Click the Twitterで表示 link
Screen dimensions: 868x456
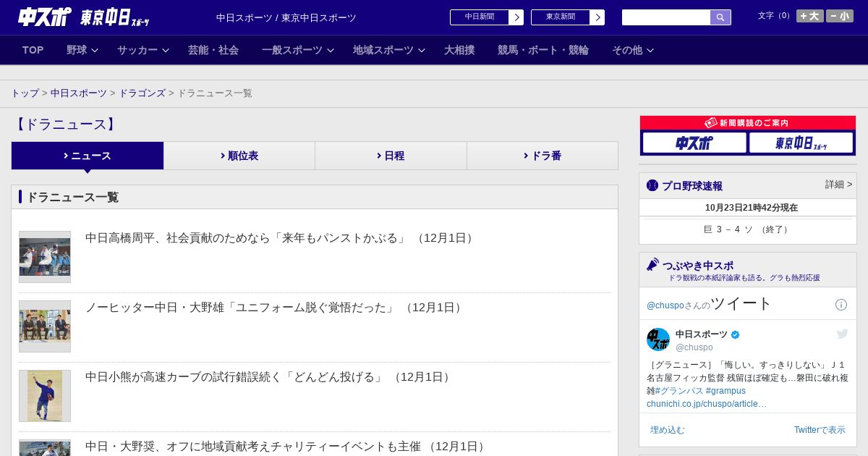pyautogui.click(x=820, y=430)
